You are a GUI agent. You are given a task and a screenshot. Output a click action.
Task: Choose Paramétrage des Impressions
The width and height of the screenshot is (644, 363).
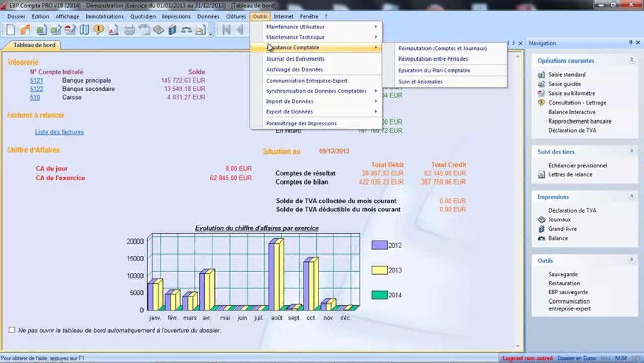coord(302,123)
